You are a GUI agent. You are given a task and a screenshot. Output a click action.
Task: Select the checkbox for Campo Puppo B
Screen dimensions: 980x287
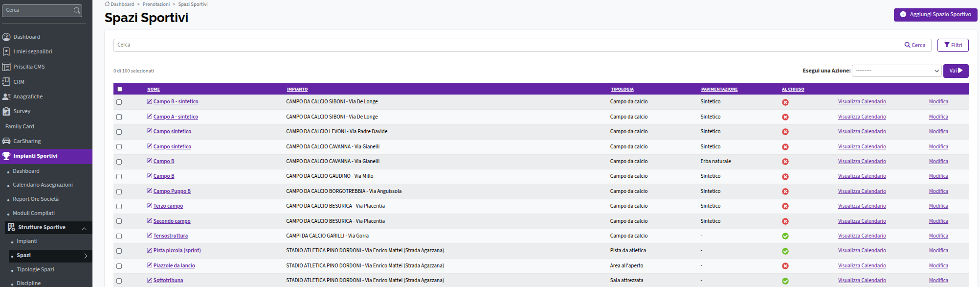[119, 191]
